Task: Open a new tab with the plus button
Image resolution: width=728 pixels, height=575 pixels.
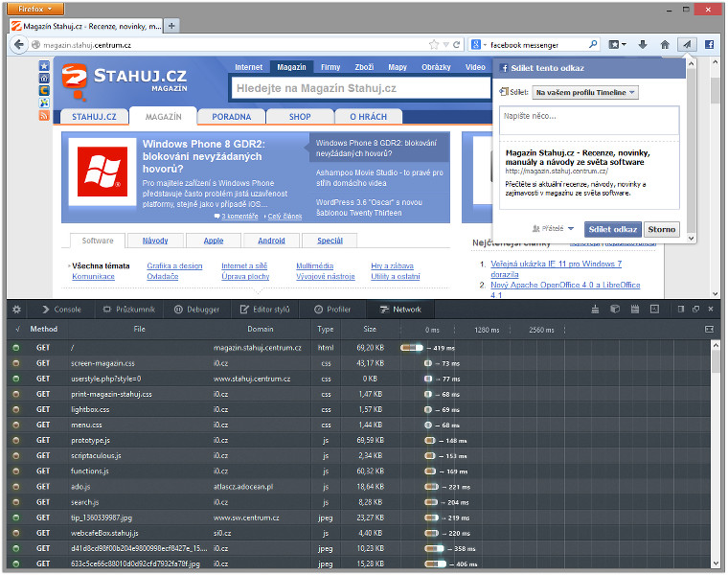Action: (171, 26)
